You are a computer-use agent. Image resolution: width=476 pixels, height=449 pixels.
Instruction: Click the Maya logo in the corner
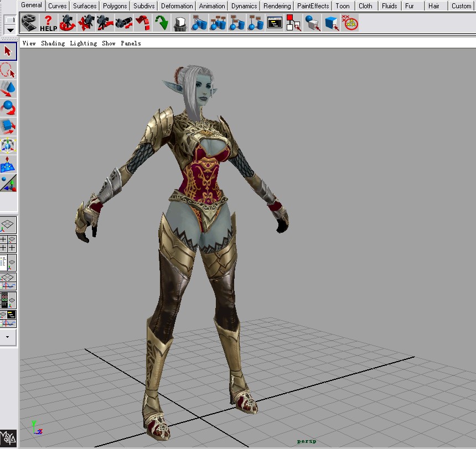click(8, 438)
